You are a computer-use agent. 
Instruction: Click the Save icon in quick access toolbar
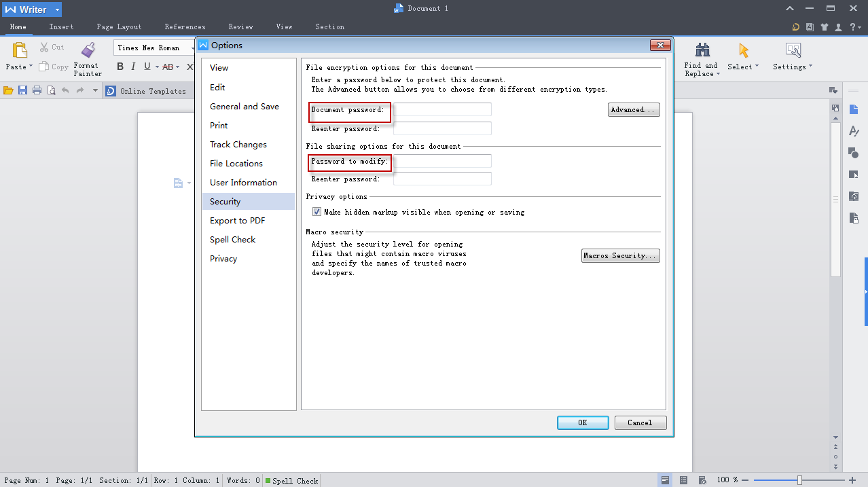22,90
